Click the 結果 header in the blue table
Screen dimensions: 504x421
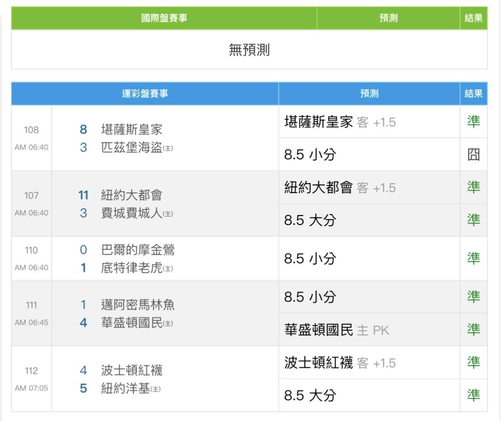[x=474, y=94]
